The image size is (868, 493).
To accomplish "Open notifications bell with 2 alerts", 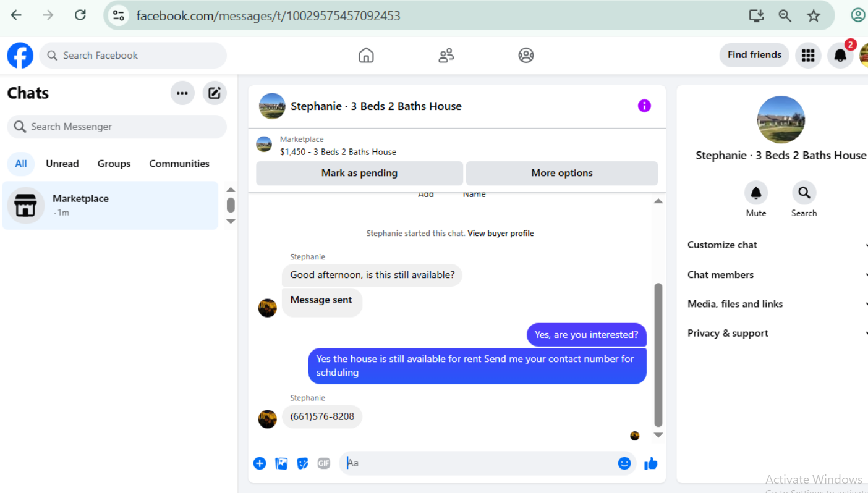I will [x=840, y=56].
